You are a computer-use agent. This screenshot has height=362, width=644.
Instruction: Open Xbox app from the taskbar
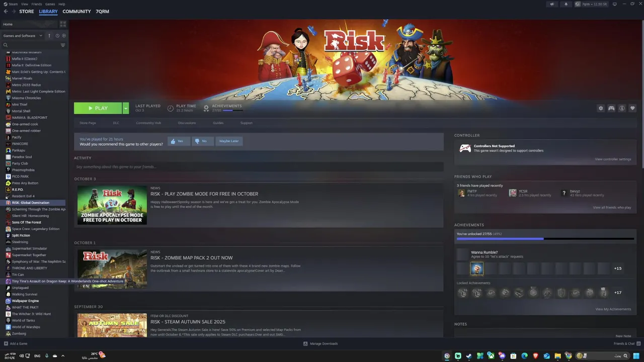[491, 356]
